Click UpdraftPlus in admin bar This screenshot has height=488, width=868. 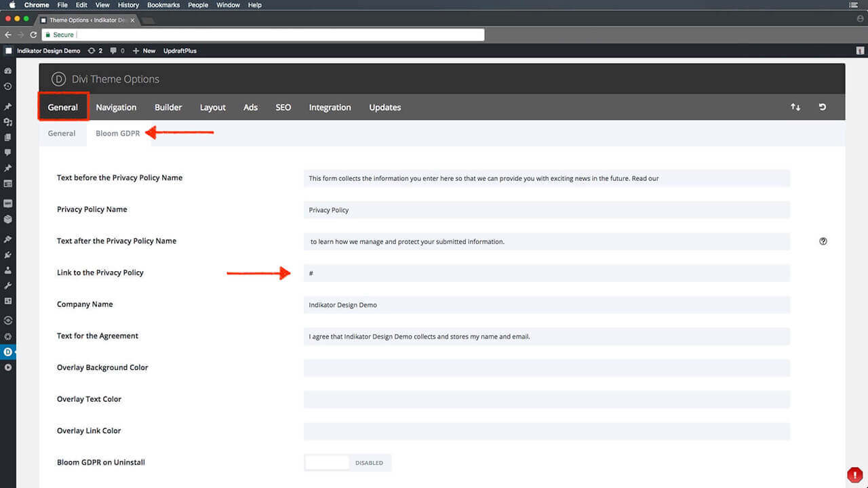(180, 51)
